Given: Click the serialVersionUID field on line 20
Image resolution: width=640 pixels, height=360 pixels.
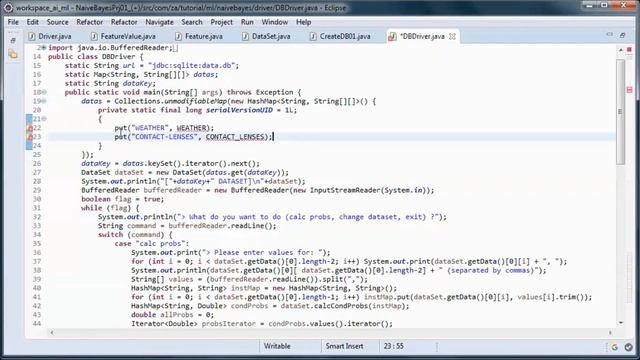Looking at the screenshot, I should [239, 110].
